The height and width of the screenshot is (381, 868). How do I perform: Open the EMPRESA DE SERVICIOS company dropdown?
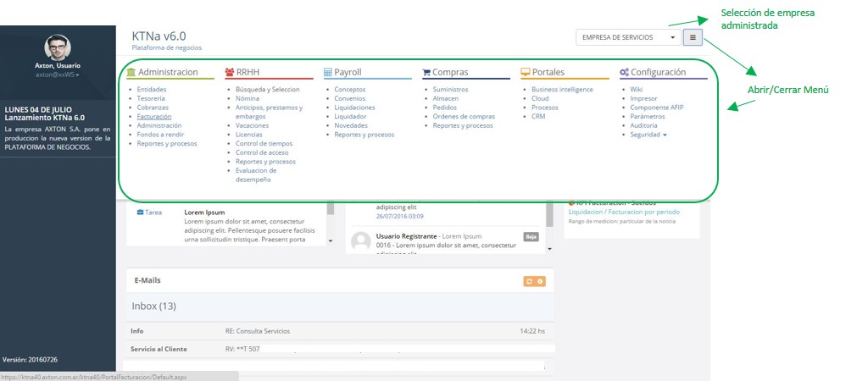coord(628,38)
